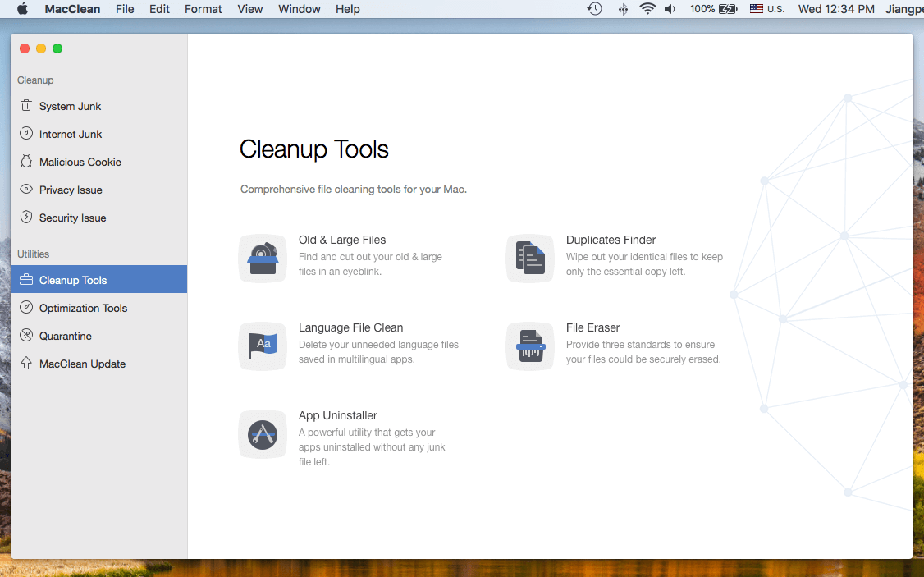
Task: Switch to Optimization Tools section
Action: coord(83,308)
